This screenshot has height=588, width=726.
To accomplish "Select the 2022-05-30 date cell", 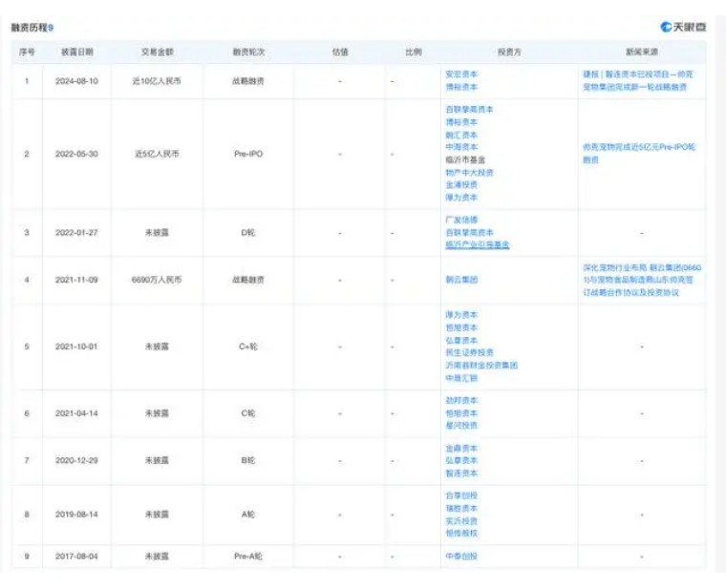I will (x=75, y=154).
